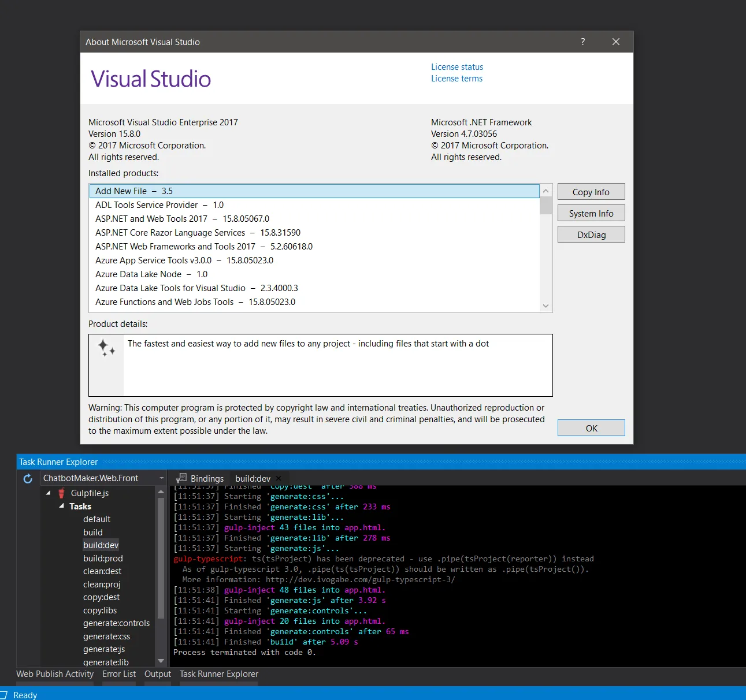The width and height of the screenshot is (746, 700).
Task: Select Azure Functions and Web Jobs Tools
Action: click(x=314, y=302)
